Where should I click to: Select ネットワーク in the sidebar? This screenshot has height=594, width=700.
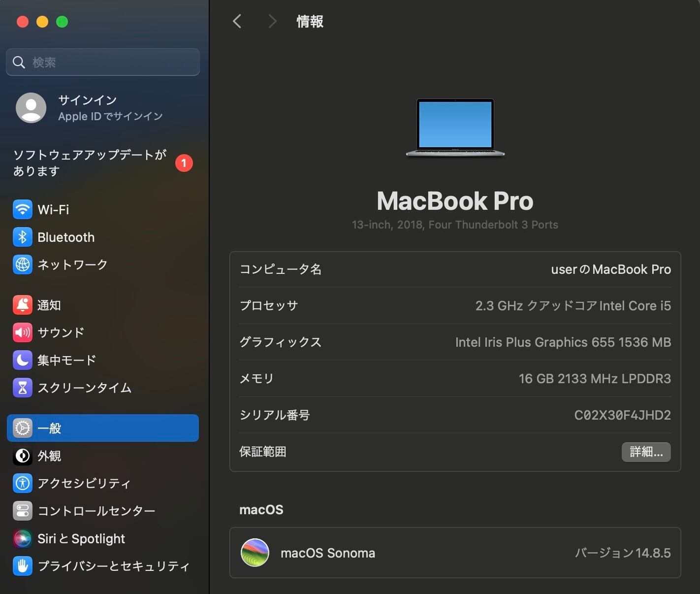(103, 264)
